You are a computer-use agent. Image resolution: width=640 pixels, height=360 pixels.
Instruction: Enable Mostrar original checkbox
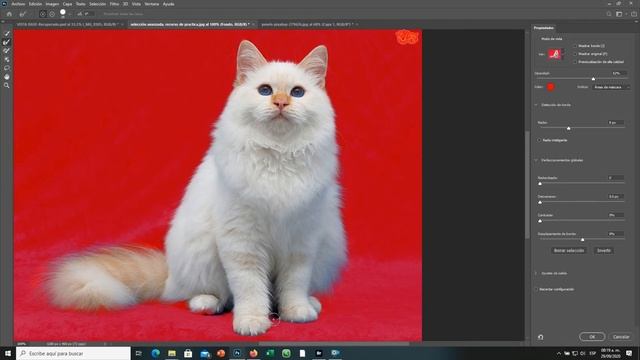(575, 54)
